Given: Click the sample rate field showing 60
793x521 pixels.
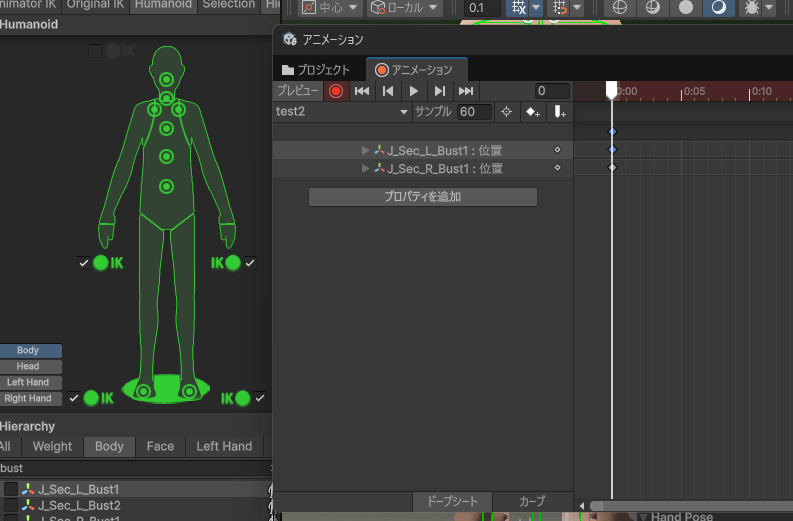Looking at the screenshot, I should tap(473, 112).
